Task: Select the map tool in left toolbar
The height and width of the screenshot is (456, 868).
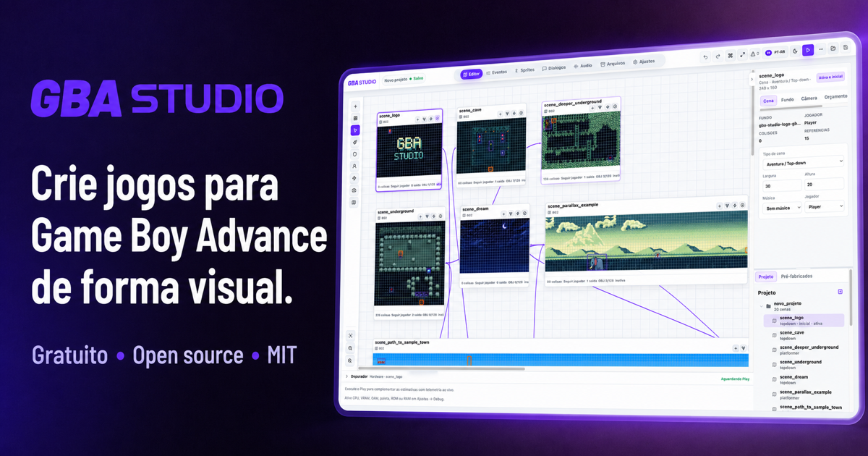Action: click(x=355, y=202)
